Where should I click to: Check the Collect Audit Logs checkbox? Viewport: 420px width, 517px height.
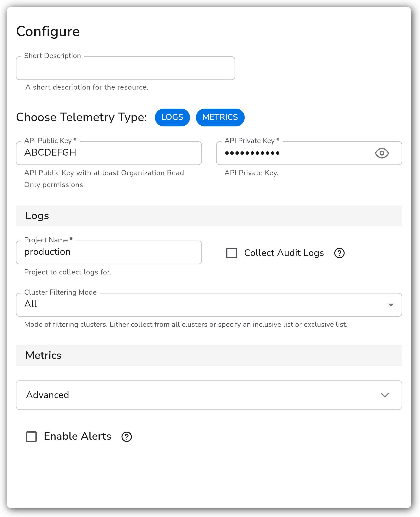[232, 253]
